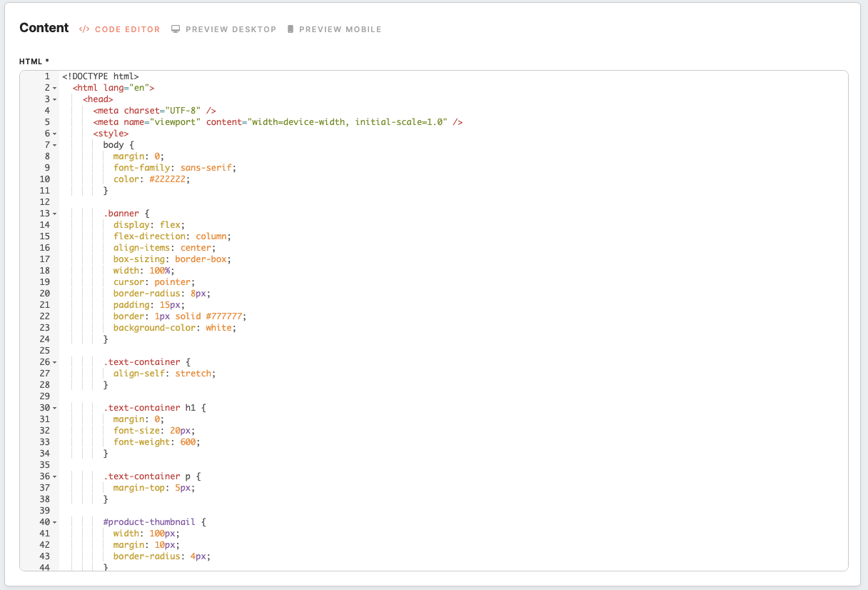Viewport: 868px width, 590px height.
Task: Click the desktop monitor icon
Action: pos(176,29)
